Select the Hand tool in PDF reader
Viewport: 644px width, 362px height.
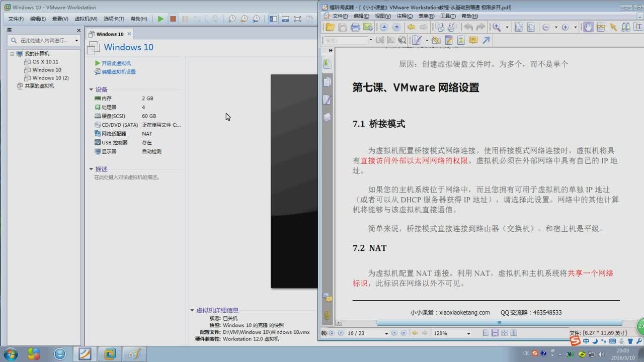tap(588, 27)
